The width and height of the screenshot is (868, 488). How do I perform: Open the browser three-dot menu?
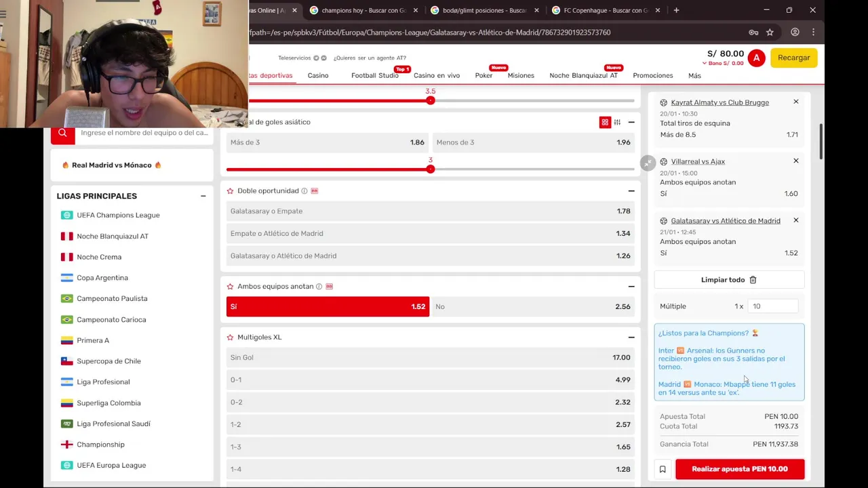click(813, 32)
